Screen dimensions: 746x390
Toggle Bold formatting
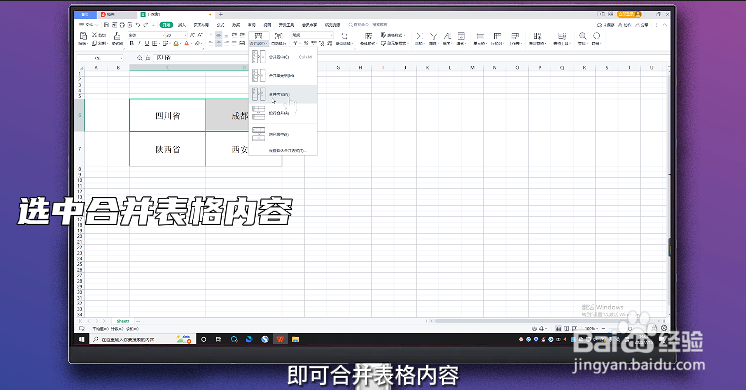coord(131,44)
